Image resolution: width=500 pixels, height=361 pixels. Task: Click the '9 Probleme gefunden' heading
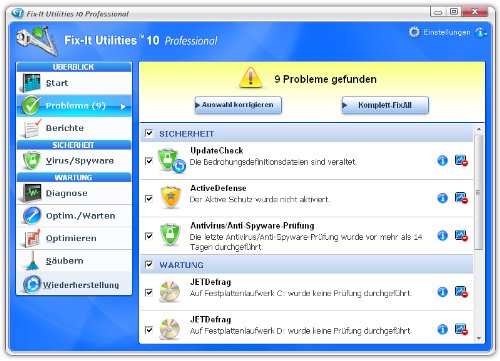(325, 79)
